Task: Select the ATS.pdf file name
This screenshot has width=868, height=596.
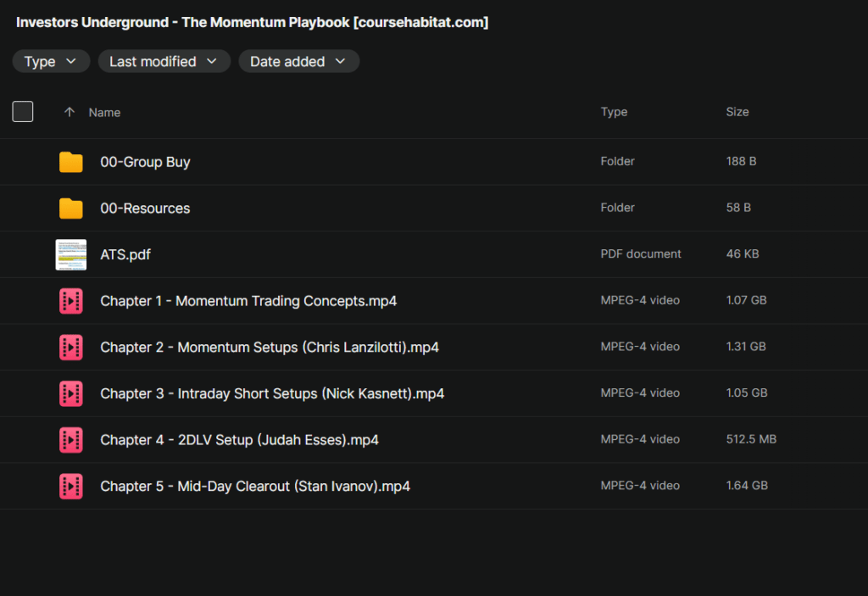Action: (x=125, y=255)
